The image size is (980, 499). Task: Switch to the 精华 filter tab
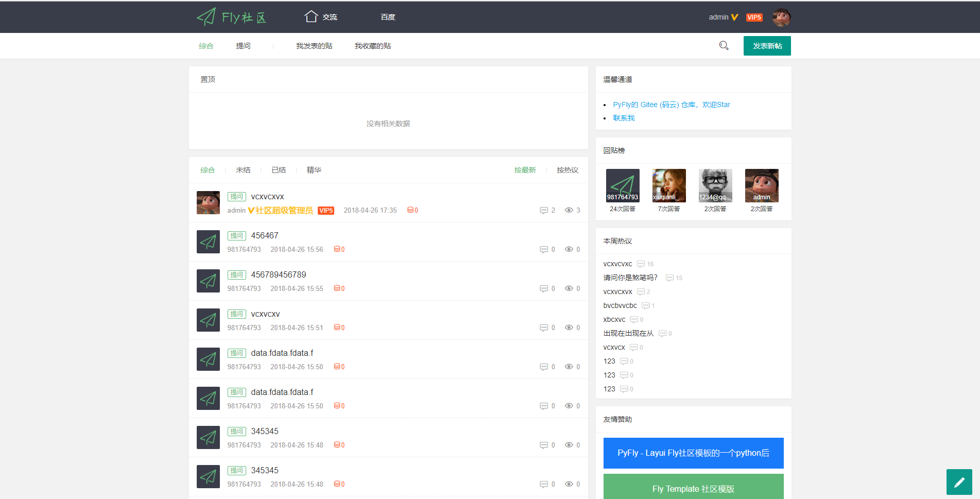pos(314,170)
